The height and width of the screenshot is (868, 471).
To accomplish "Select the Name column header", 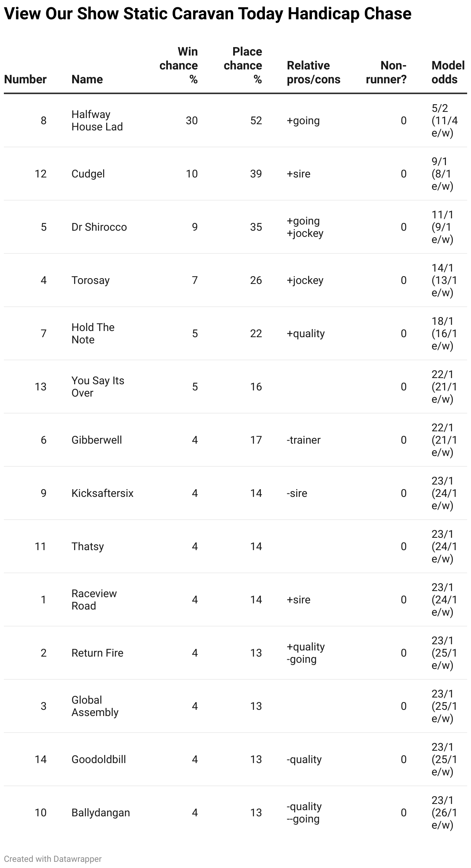I will pos(87,79).
